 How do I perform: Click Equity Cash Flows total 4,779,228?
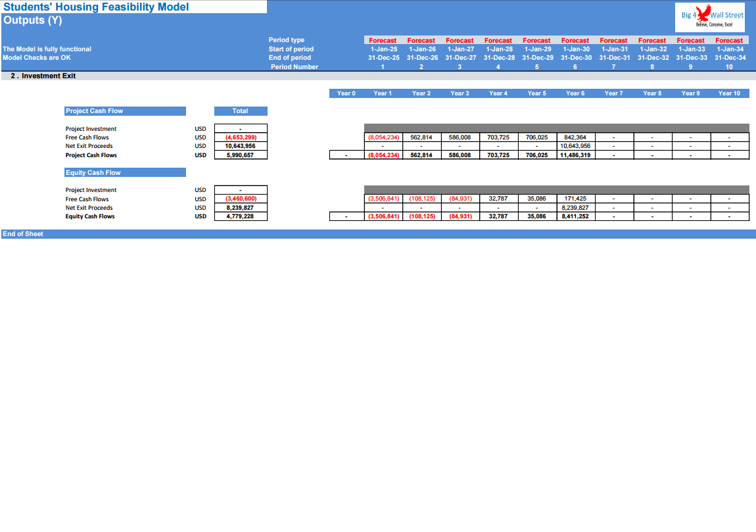click(x=241, y=216)
